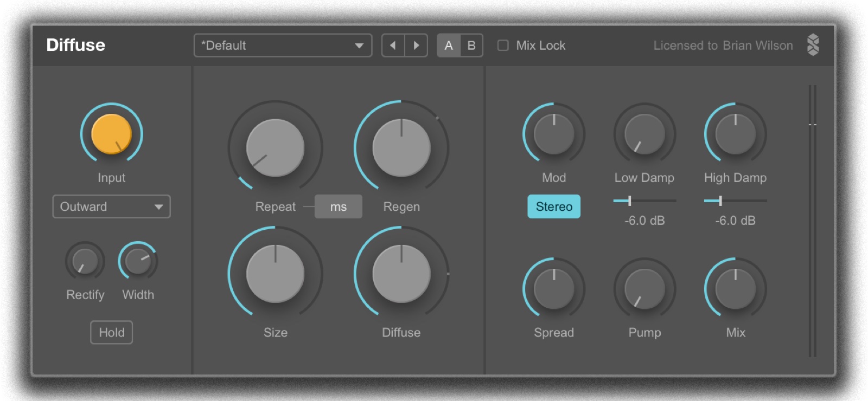Toggle the ms sync button

coord(338,206)
